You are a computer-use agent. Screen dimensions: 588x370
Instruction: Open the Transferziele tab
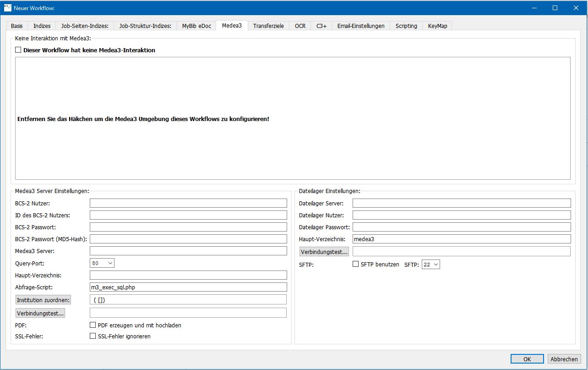coord(268,26)
